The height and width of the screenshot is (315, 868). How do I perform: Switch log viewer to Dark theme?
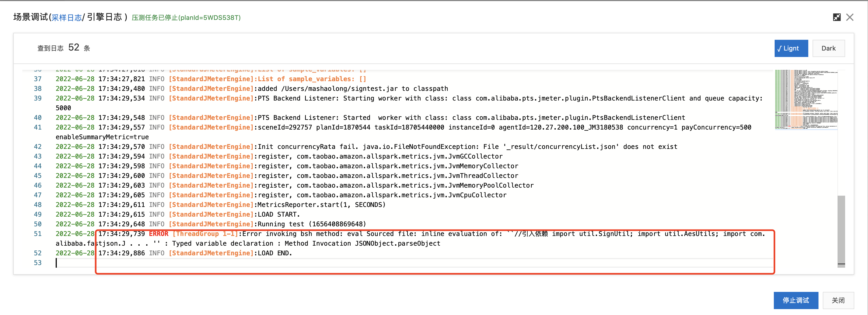(x=828, y=48)
